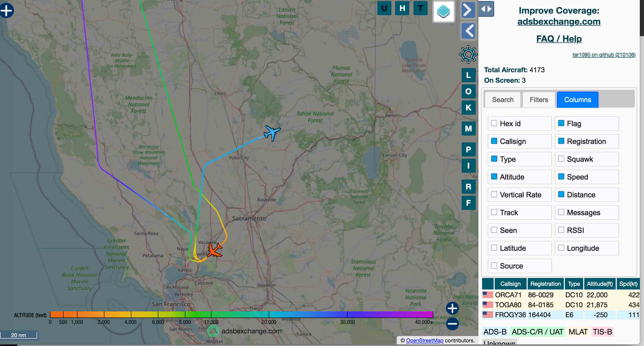This screenshot has height=346, width=644.
Task: Open settings gear on map
Action: tap(468, 54)
